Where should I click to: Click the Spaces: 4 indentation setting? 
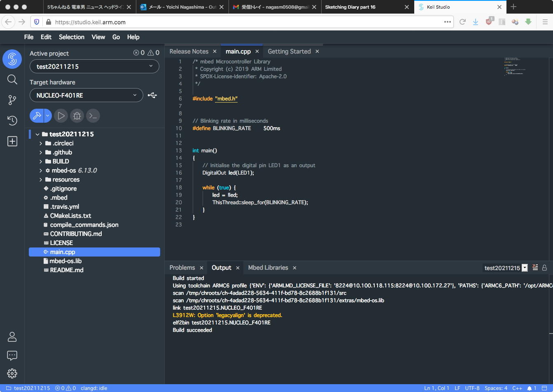496,388
